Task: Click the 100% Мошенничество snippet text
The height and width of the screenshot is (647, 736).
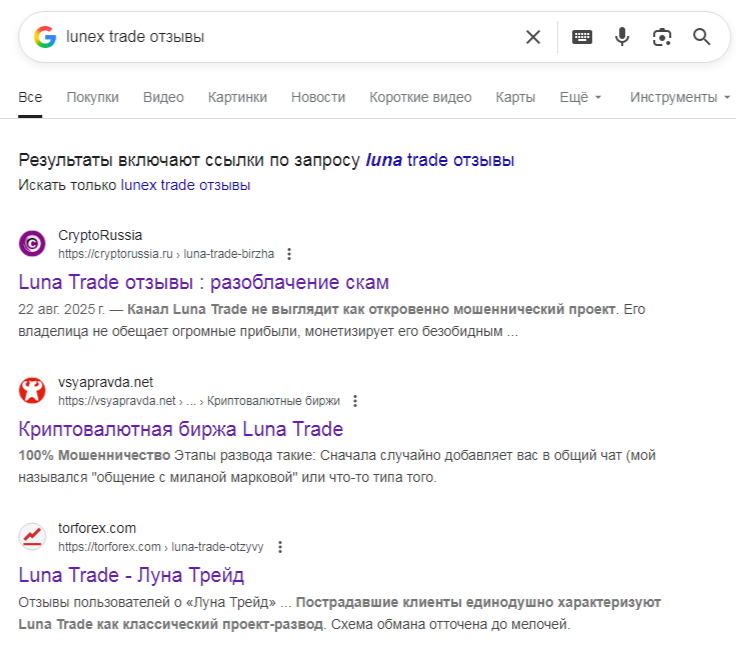Action: pos(94,455)
